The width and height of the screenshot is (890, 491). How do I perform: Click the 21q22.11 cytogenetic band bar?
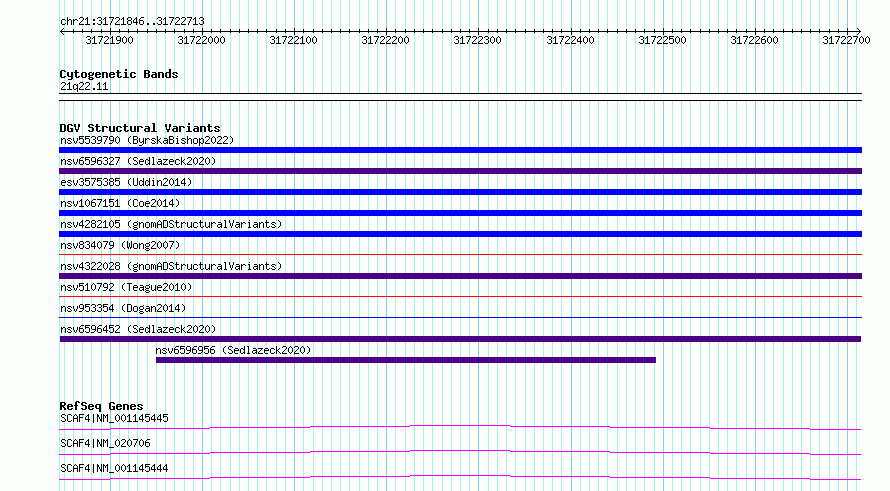460,97
